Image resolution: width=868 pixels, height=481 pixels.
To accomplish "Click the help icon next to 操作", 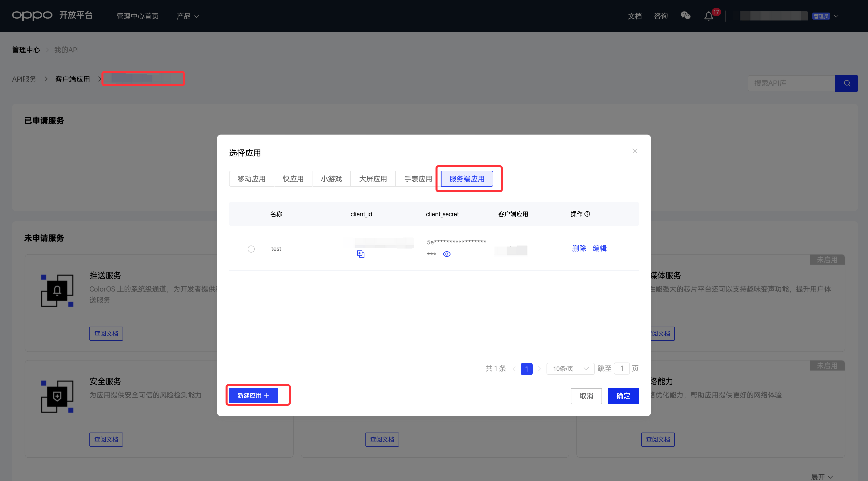I will pos(587,214).
